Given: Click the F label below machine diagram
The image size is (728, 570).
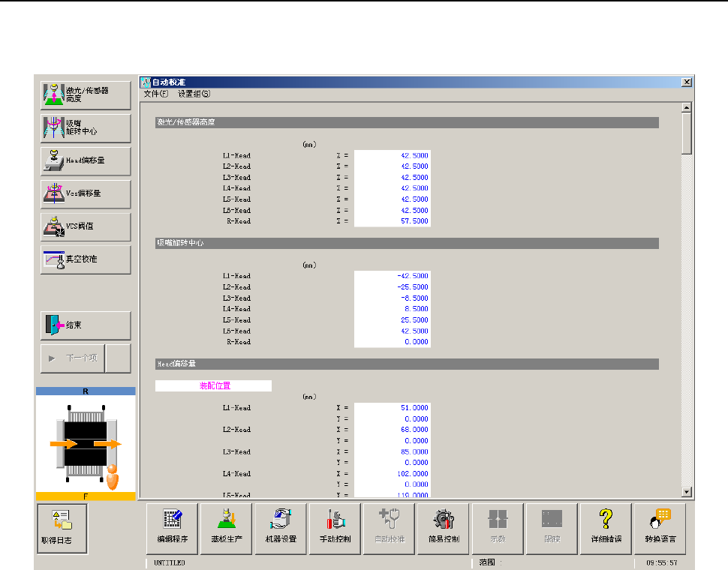Looking at the screenshot, I should click(86, 496).
